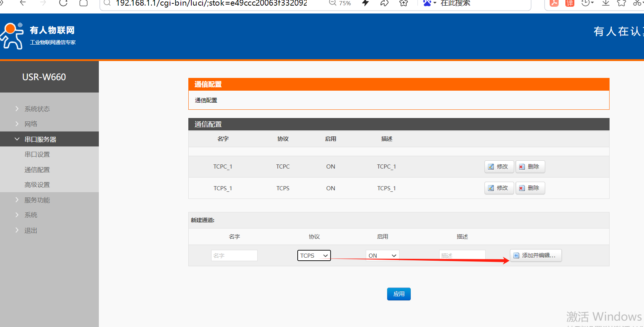Viewport: 644px width, 327px height.
Task: Click 删除 button for TCPS_1 row
Action: tap(530, 188)
